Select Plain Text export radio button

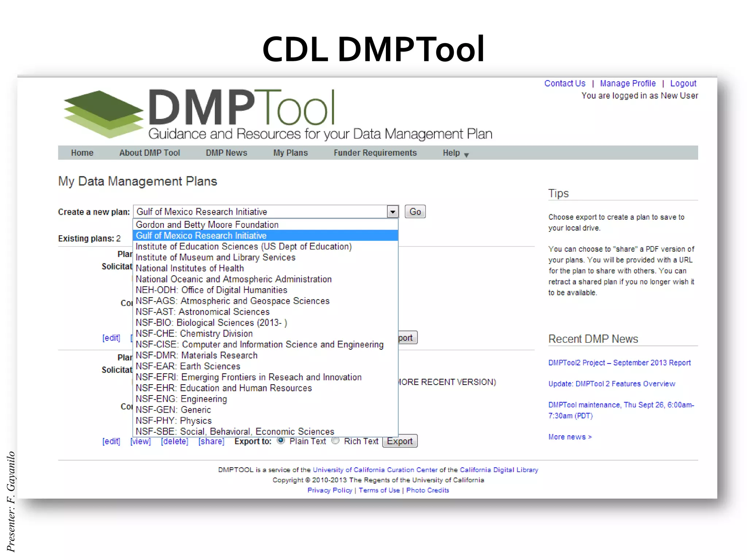281,440
